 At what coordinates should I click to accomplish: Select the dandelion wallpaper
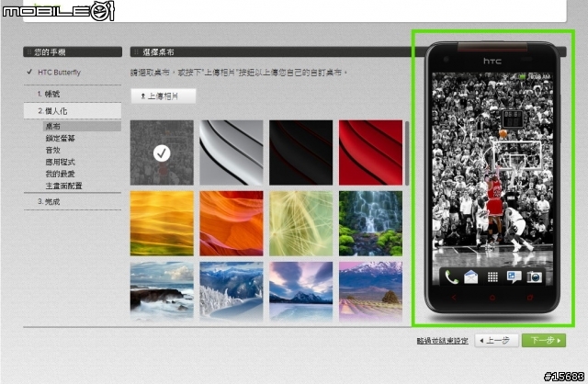[x=300, y=223]
